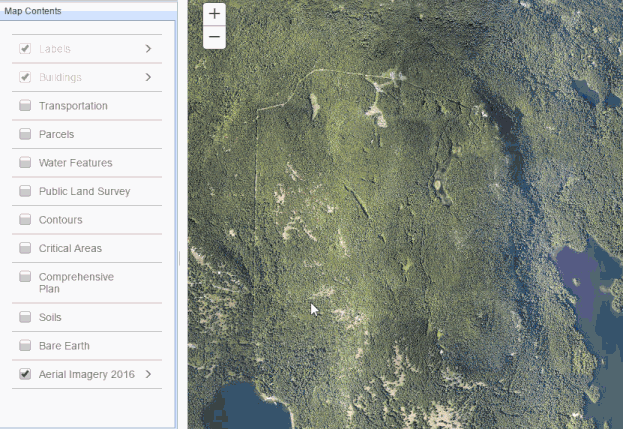
Task: Expand the Labels layer arrow
Action: (148, 48)
